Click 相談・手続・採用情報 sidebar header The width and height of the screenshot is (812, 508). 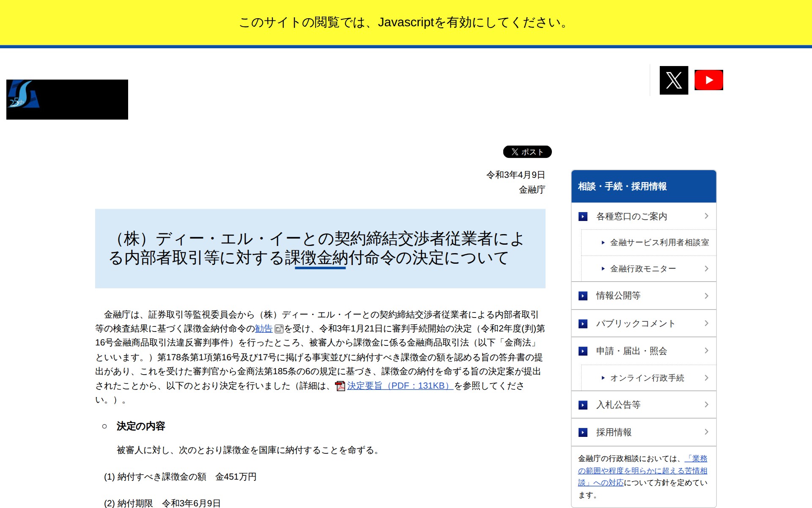(622, 187)
